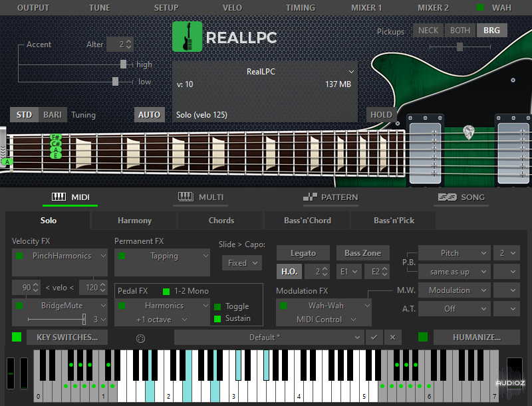
Task: Open the Pitch bend assignment dropdown
Action: tap(454, 253)
